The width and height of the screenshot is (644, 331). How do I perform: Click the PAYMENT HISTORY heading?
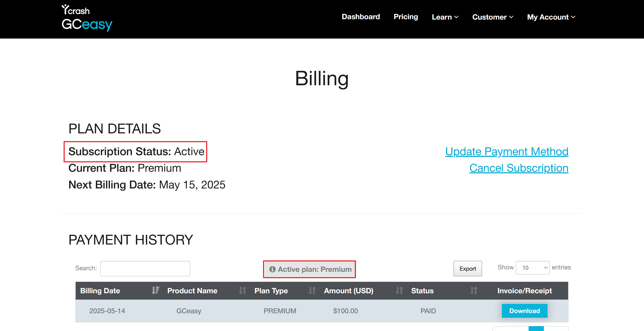point(131,240)
